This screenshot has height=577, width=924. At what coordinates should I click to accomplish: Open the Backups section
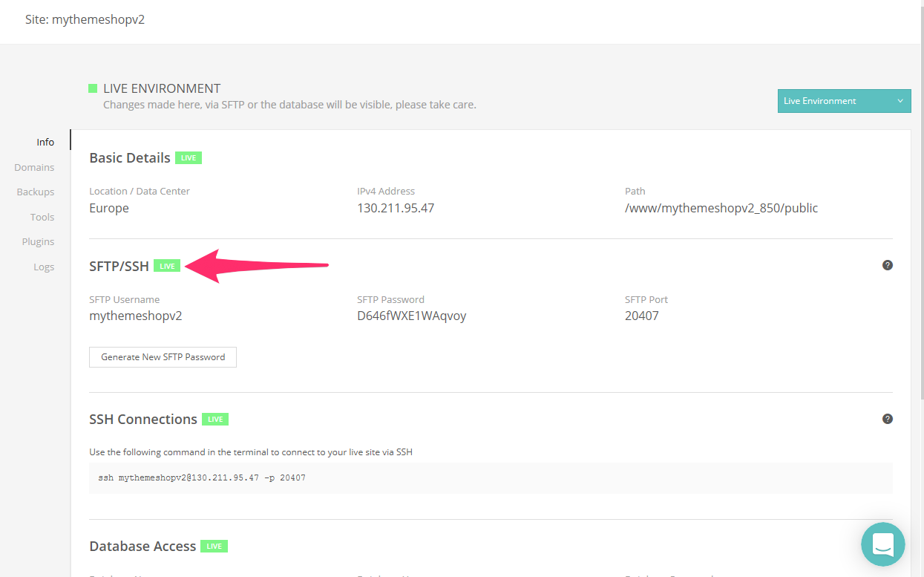(x=35, y=192)
